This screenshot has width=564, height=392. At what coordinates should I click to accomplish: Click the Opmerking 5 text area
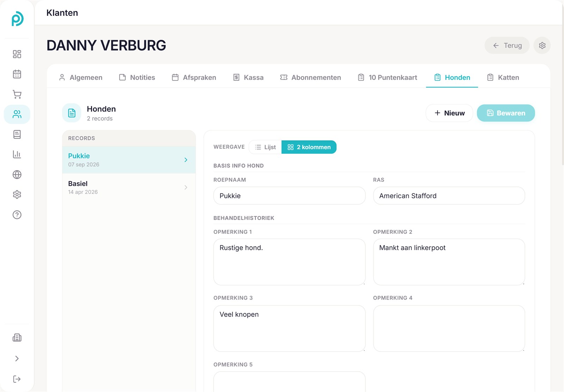289,381
